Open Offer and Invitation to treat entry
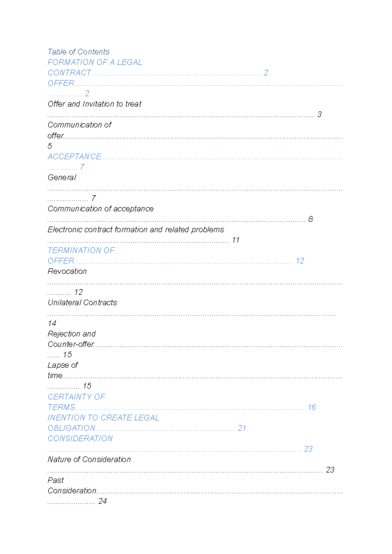Image resolution: width=392 pixels, height=554 pixels. pos(94,104)
